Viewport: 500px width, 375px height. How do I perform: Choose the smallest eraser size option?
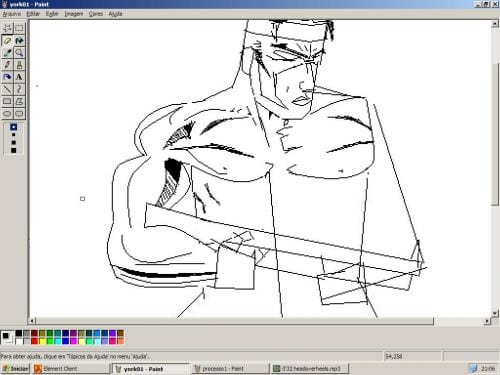(x=13, y=127)
